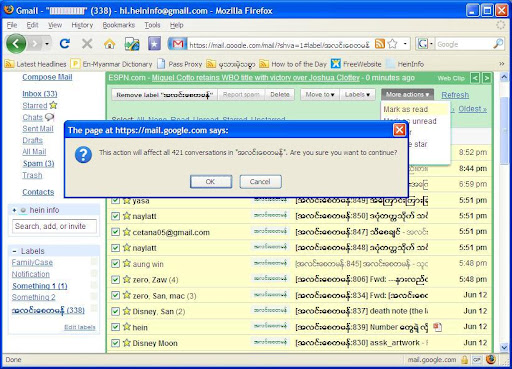The height and width of the screenshot is (369, 512).
Task: Open Inbox (33) in sidebar
Action: pos(40,94)
